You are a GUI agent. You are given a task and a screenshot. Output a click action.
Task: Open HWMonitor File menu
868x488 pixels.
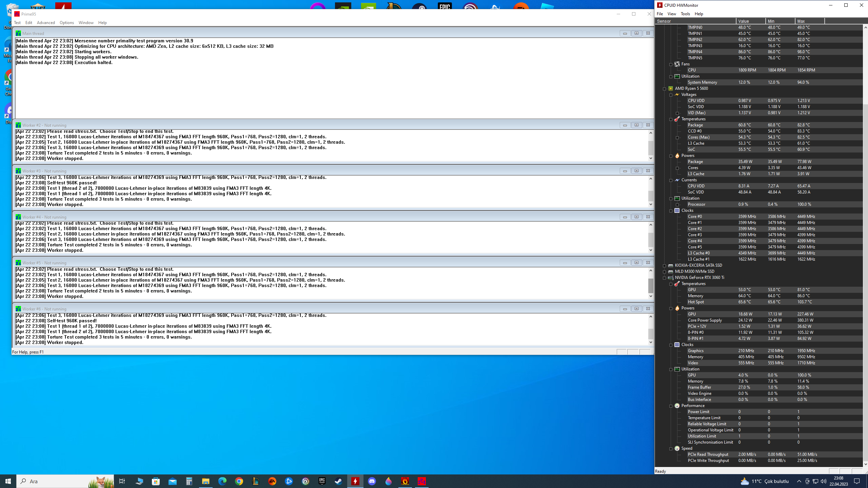660,14
